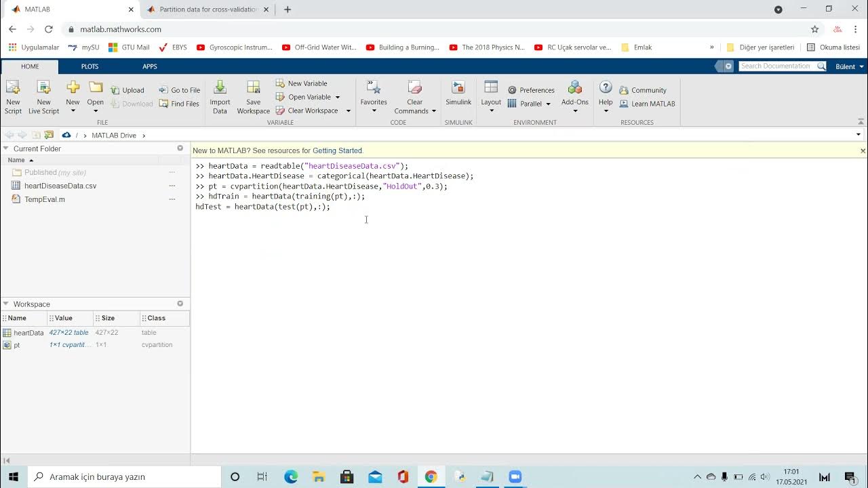Open the Help menu
Image resolution: width=868 pixels, height=488 pixels.
606,97
